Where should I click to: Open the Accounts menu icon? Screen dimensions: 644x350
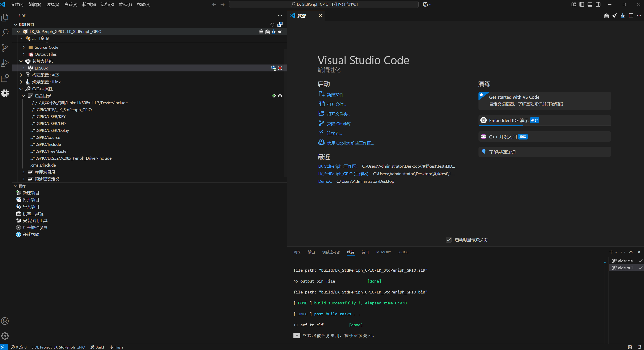[x=5, y=321]
